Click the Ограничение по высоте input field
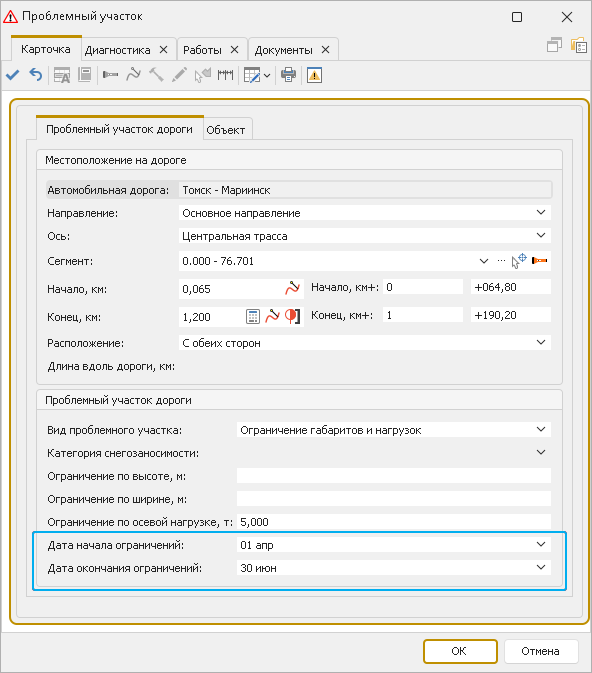Viewport: 592px width, 673px height. click(x=394, y=476)
